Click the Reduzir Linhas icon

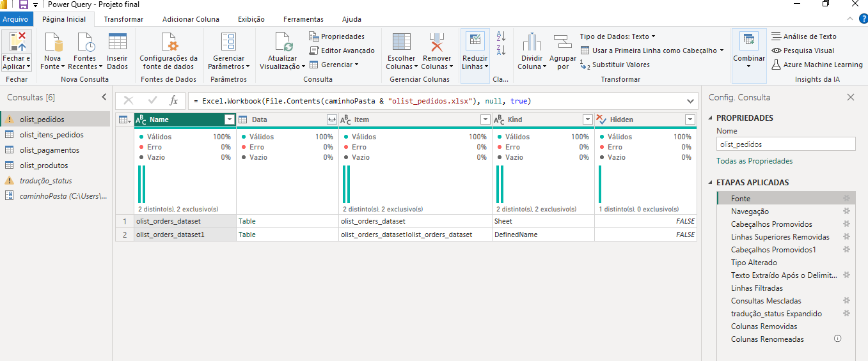[x=475, y=40]
